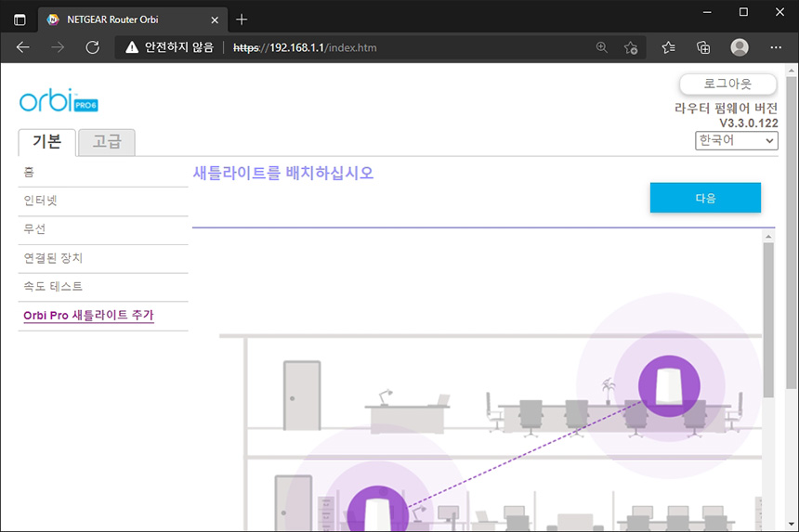Click the inner content scrollbar up arrow
Viewport: 799px width, 532px height.
[768, 237]
